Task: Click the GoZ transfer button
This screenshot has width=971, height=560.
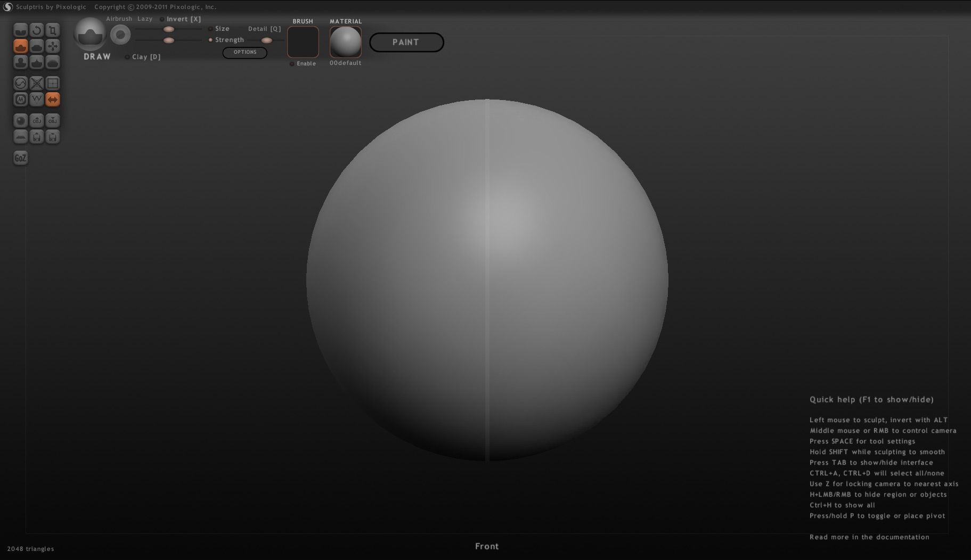Action: pyautogui.click(x=20, y=158)
